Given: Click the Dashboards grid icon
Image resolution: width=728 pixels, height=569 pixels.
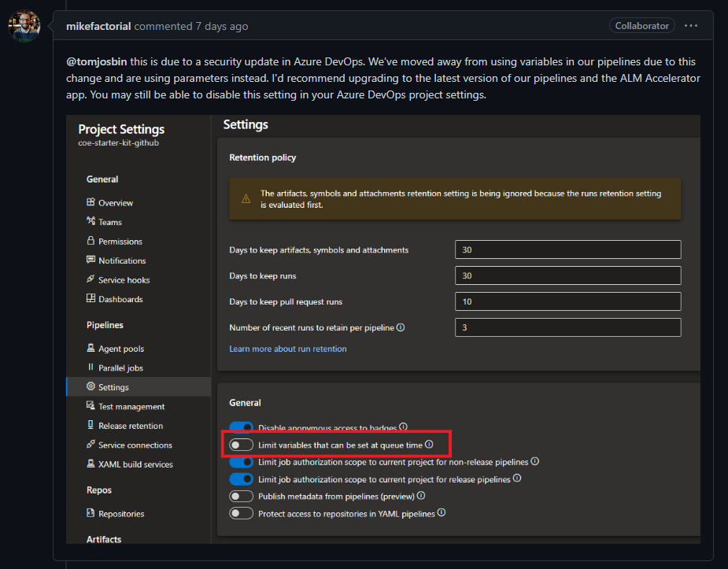Looking at the screenshot, I should coord(92,298).
